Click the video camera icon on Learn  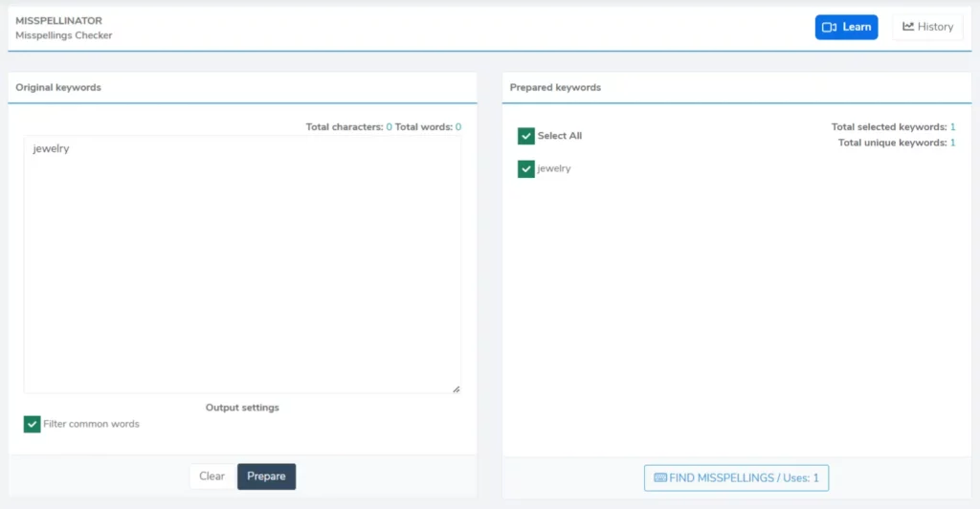tap(830, 28)
